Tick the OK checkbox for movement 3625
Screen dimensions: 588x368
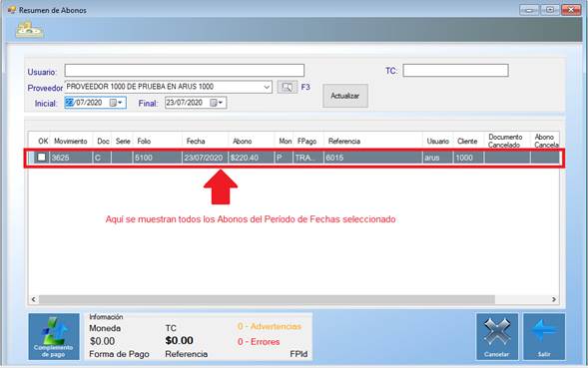(41, 157)
